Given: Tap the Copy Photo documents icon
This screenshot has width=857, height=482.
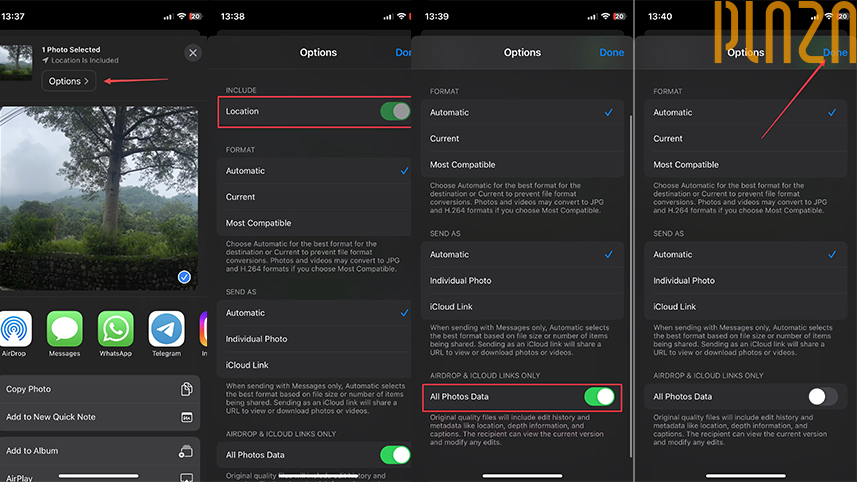Looking at the screenshot, I should [186, 389].
